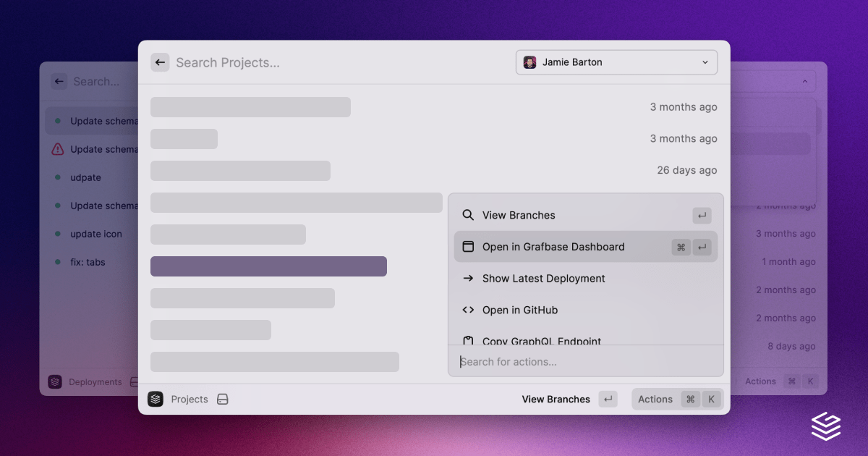868x456 pixels.
Task: Click the back arrow beside Search Projects
Action: (x=160, y=62)
